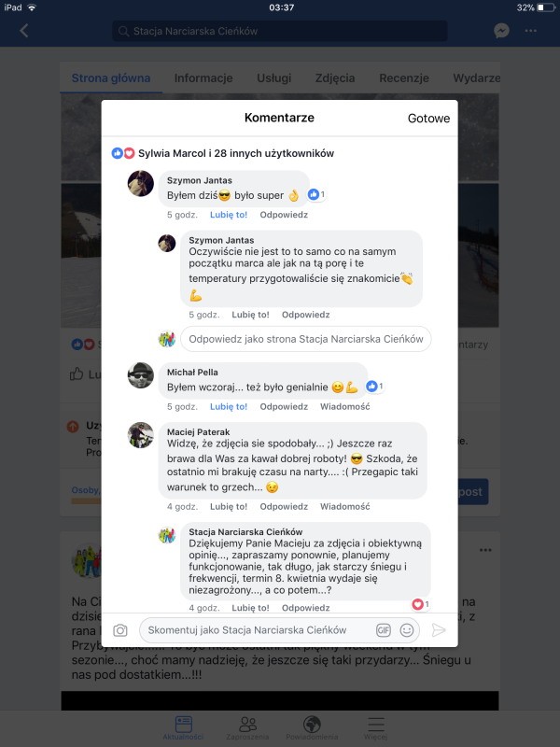This screenshot has height=747, width=560.
Task: Open the Recenzje tab
Action: (404, 78)
